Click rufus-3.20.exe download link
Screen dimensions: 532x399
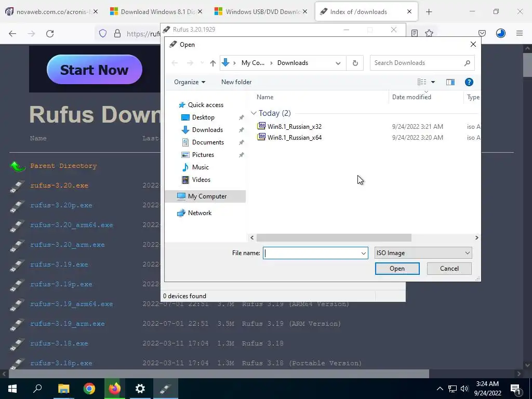pyautogui.click(x=59, y=185)
